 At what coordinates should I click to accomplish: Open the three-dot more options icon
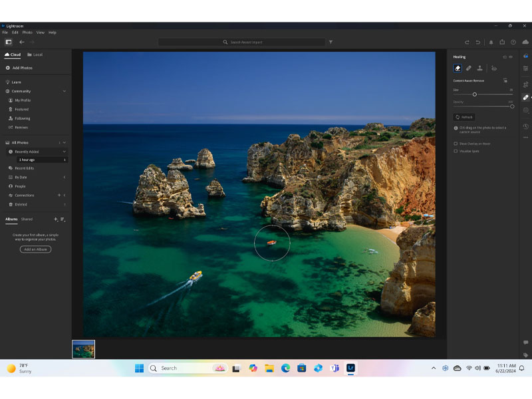point(525,138)
